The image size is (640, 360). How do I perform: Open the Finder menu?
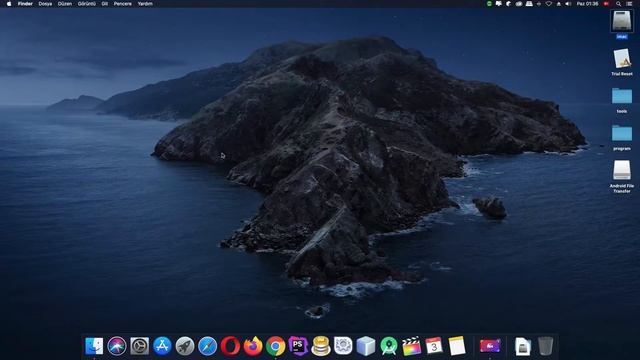point(25,4)
